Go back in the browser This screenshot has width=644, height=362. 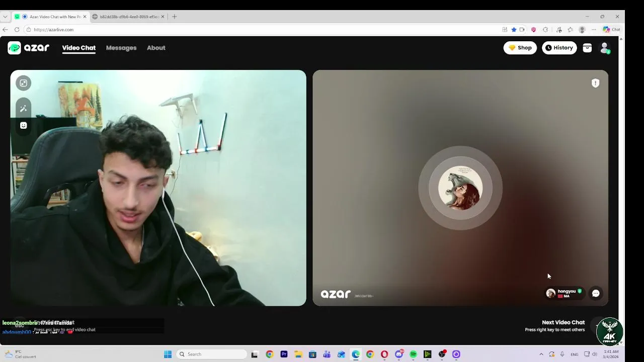(5, 30)
